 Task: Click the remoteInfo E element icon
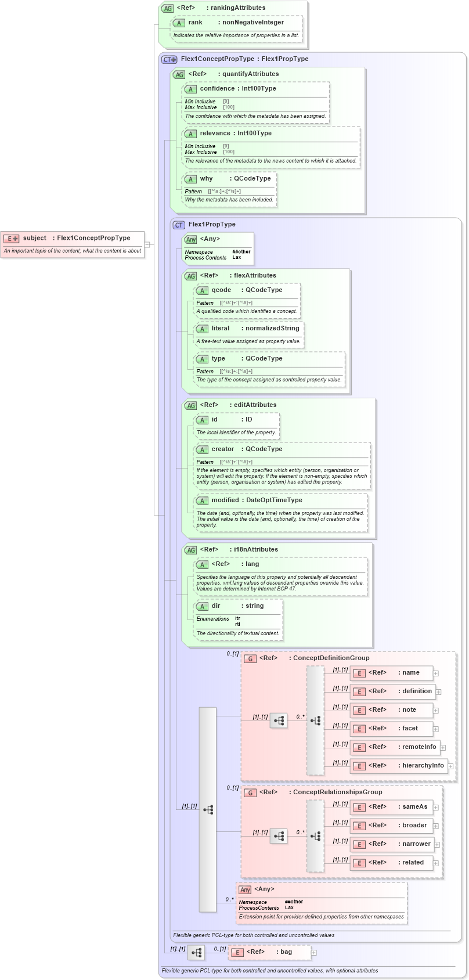tap(359, 748)
